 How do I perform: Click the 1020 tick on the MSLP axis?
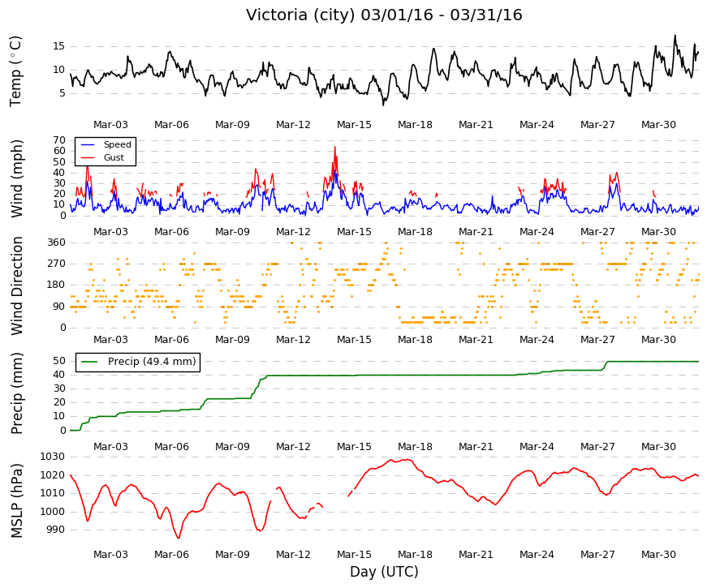tap(52, 475)
